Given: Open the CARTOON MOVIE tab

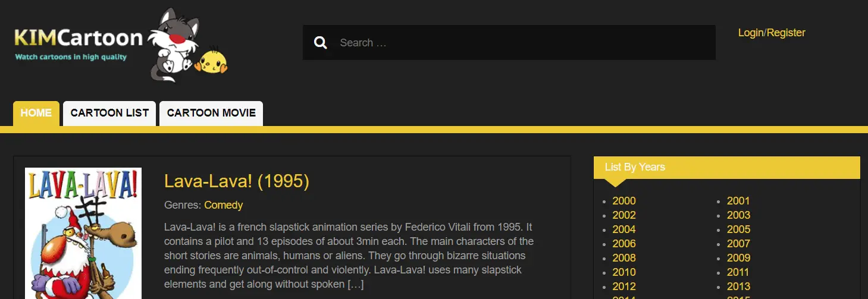Looking at the screenshot, I should click(211, 113).
